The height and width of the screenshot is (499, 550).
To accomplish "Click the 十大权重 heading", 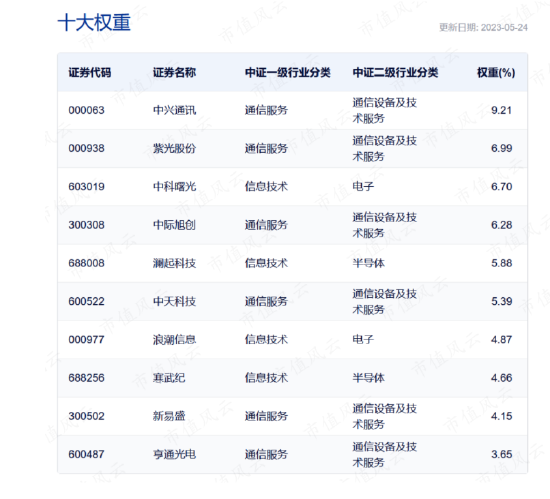I will [94, 23].
